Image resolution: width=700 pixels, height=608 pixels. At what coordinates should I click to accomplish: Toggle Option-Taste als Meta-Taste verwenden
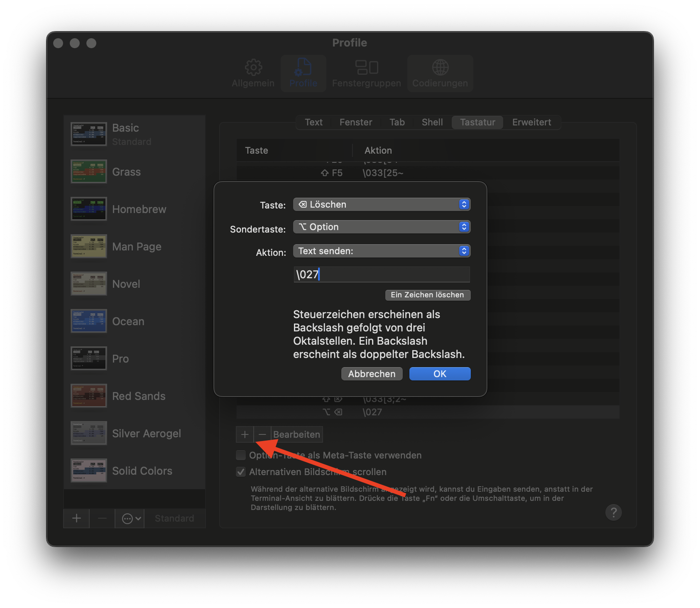[241, 455]
